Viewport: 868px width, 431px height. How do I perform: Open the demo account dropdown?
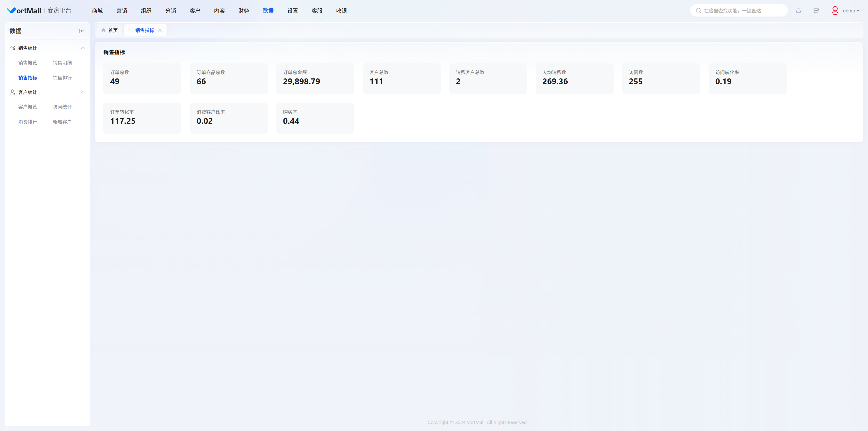coord(851,11)
